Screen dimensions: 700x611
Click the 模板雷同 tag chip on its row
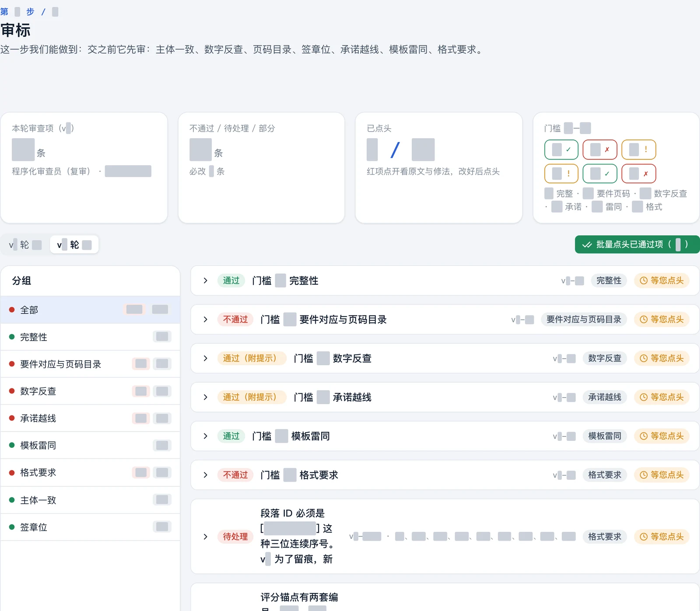605,436
